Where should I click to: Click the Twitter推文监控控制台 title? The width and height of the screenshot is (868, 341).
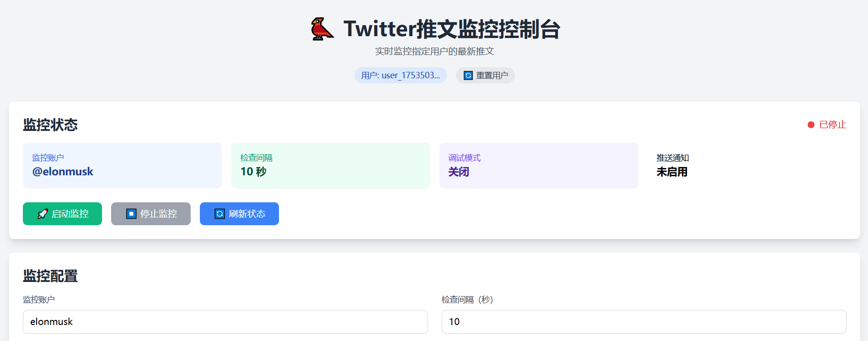click(x=452, y=29)
